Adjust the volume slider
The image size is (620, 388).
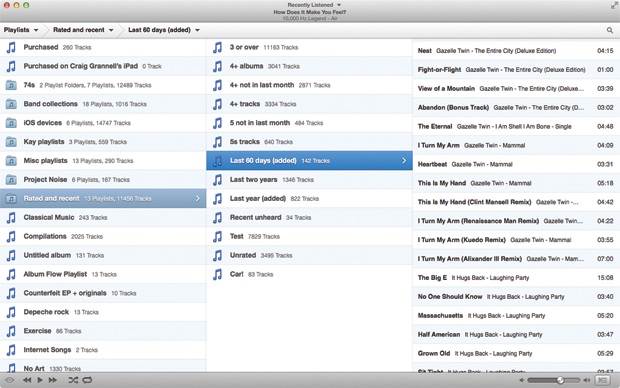[x=554, y=380]
